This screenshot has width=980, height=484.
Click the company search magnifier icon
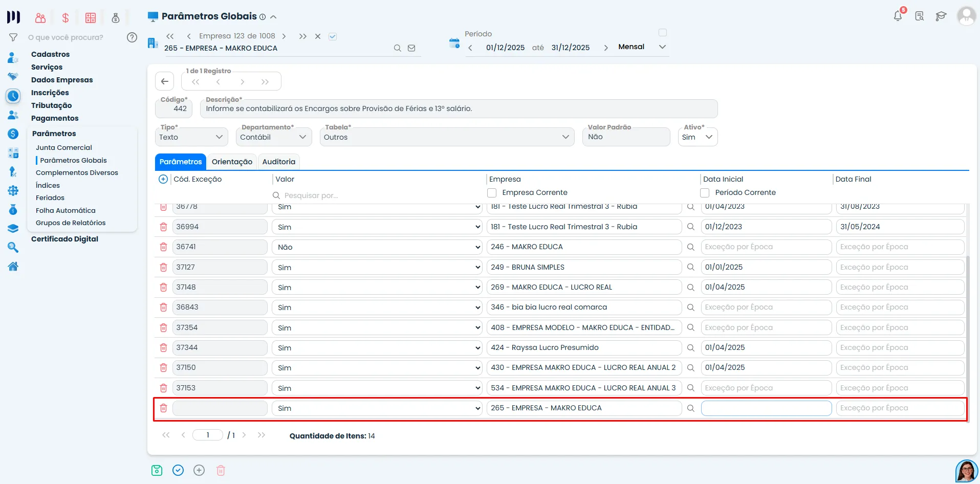pyautogui.click(x=397, y=48)
